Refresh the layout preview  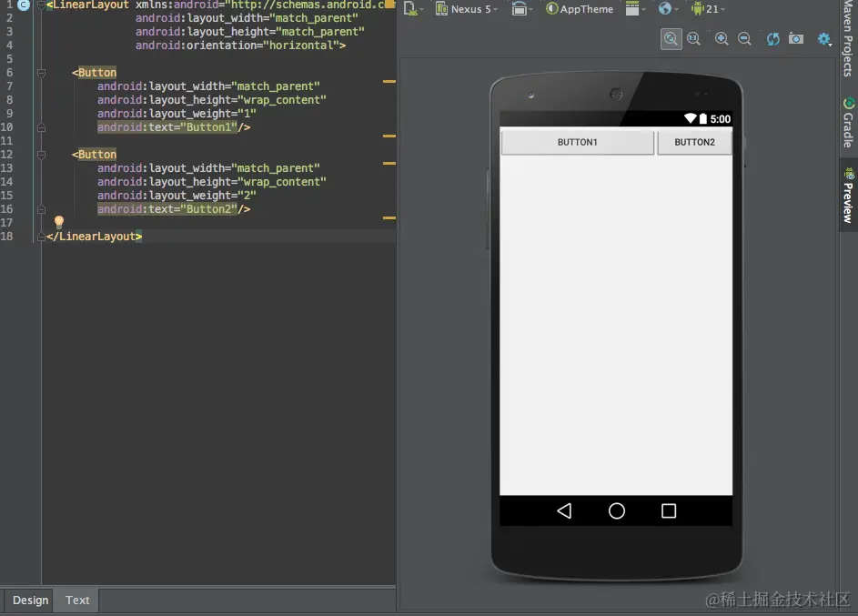(x=772, y=39)
